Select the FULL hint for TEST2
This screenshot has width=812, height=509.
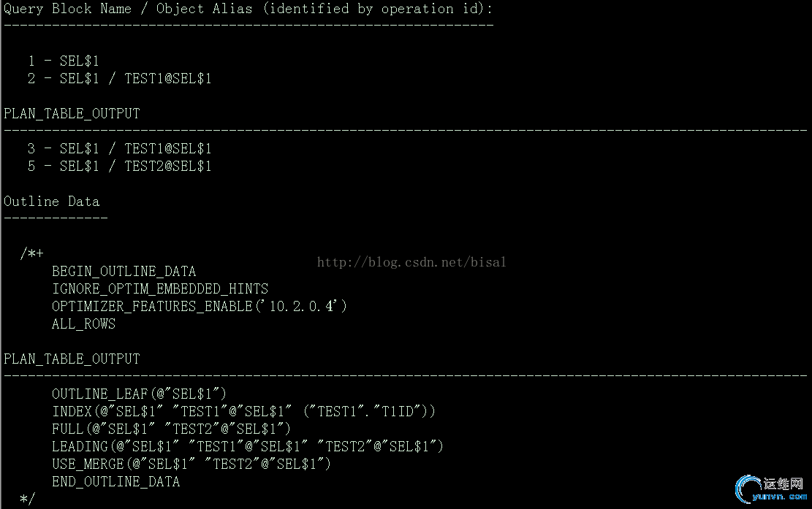pos(171,429)
